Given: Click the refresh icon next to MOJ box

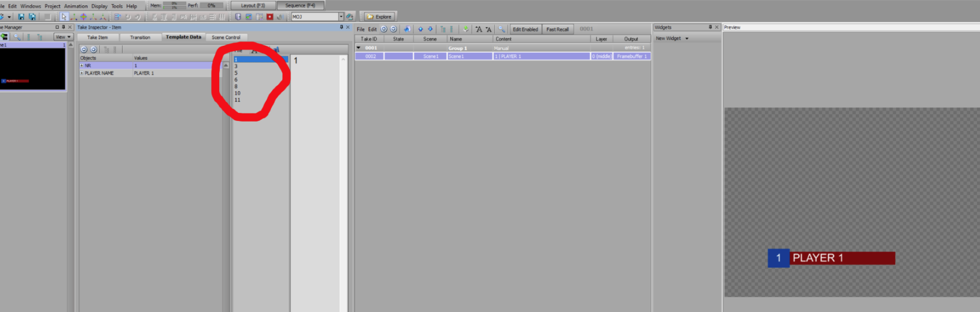Looking at the screenshot, I should [x=349, y=17].
